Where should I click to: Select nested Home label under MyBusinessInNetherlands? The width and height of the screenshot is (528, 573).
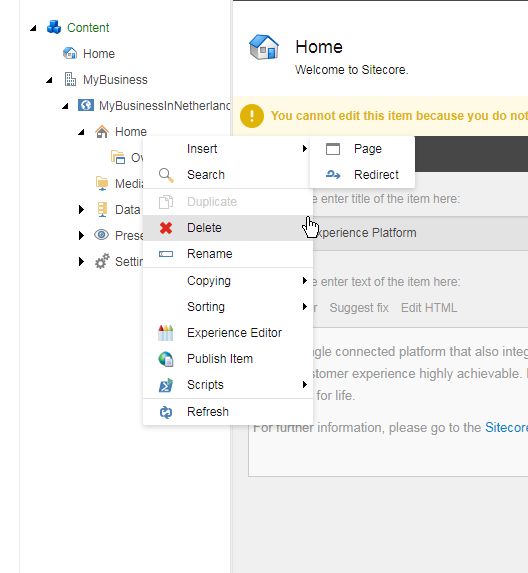click(131, 132)
